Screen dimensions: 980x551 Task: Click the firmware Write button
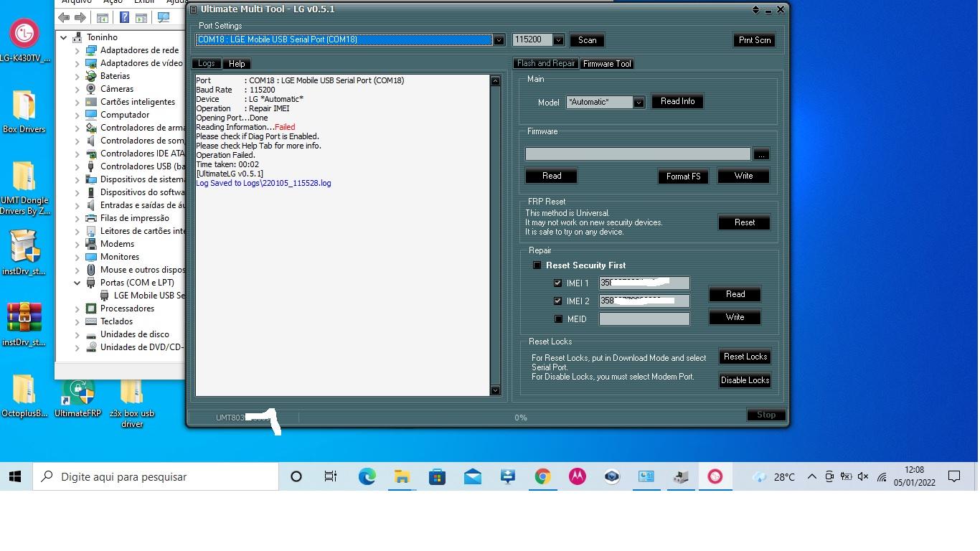(743, 176)
